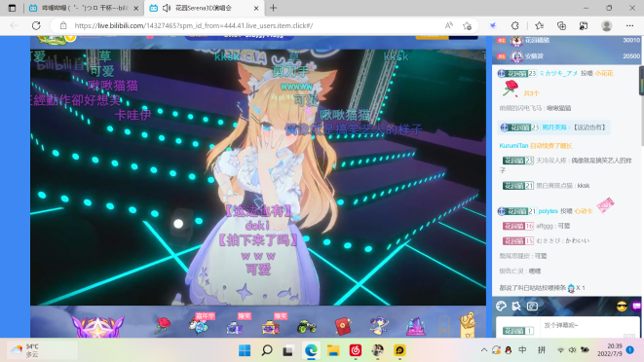
Task: Go back in browser history
Action: coord(14,25)
